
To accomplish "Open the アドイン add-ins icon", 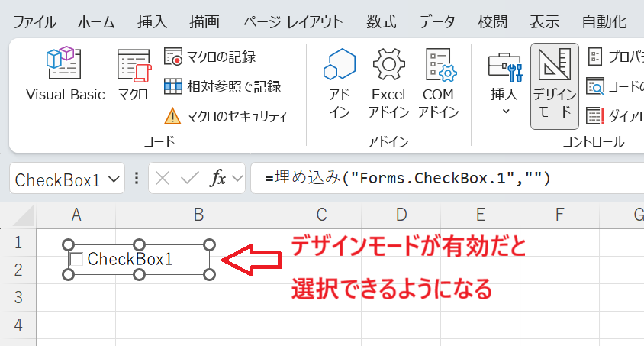I will coord(340,82).
